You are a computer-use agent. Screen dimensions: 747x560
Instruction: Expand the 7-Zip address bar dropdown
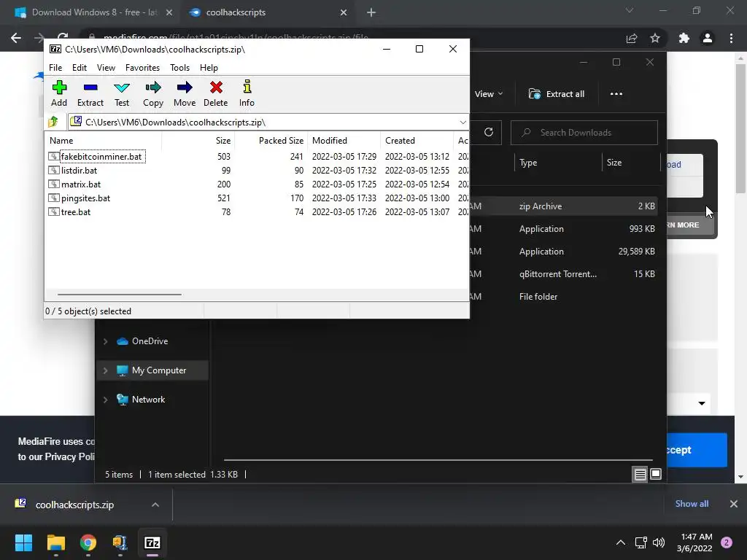point(462,122)
